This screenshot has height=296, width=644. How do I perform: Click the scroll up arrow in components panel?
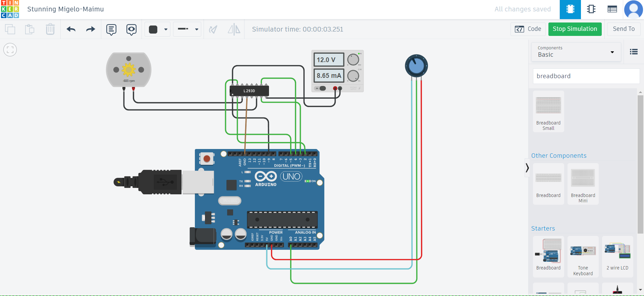click(x=640, y=92)
